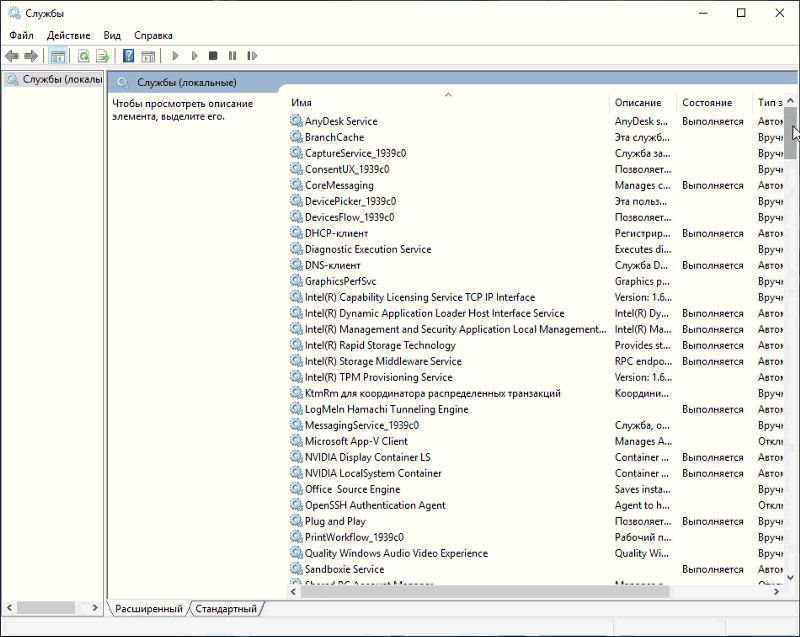Select Diagnostic Execution Service name
This screenshot has height=637, width=800.
(x=368, y=249)
